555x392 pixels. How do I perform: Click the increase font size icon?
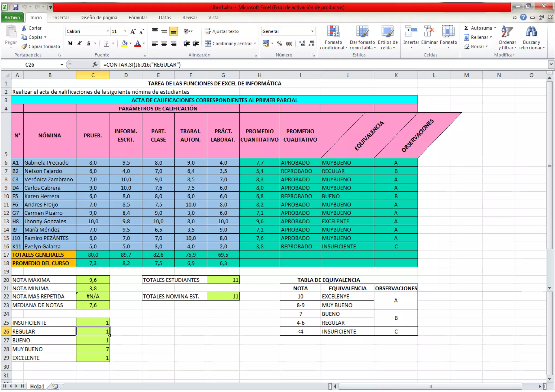point(133,31)
